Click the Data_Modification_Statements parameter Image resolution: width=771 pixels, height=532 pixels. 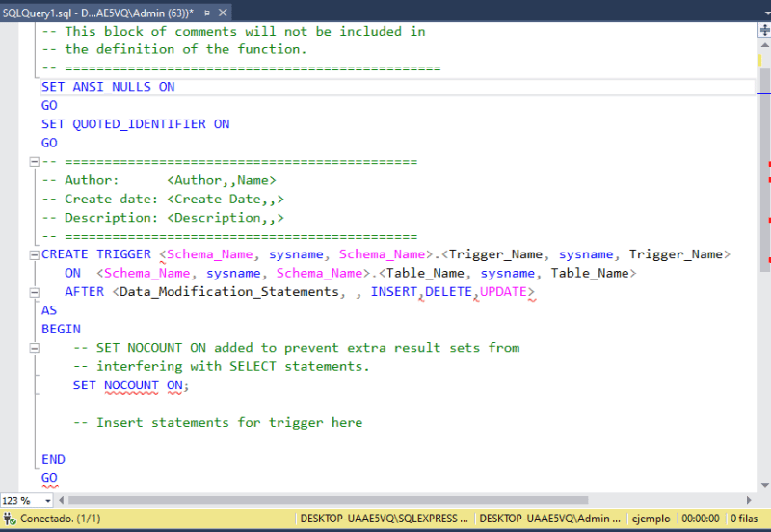coord(229,292)
